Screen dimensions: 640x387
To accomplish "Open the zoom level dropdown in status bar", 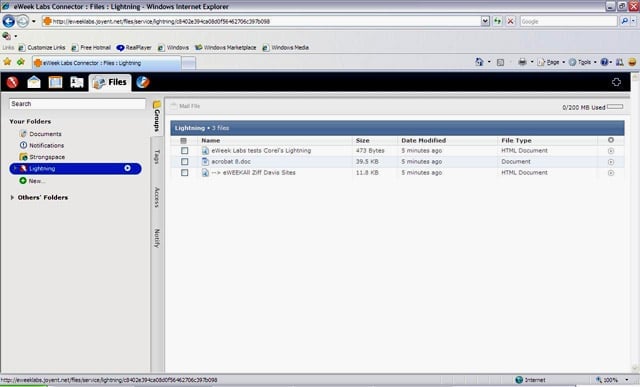I will [627, 380].
